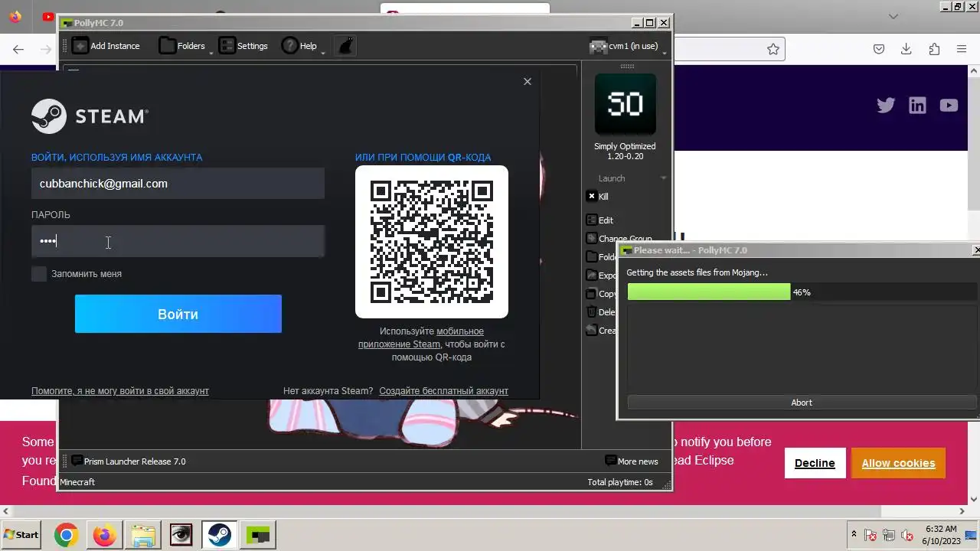Click the Steam QR code
980x551 pixels.
coord(432,242)
